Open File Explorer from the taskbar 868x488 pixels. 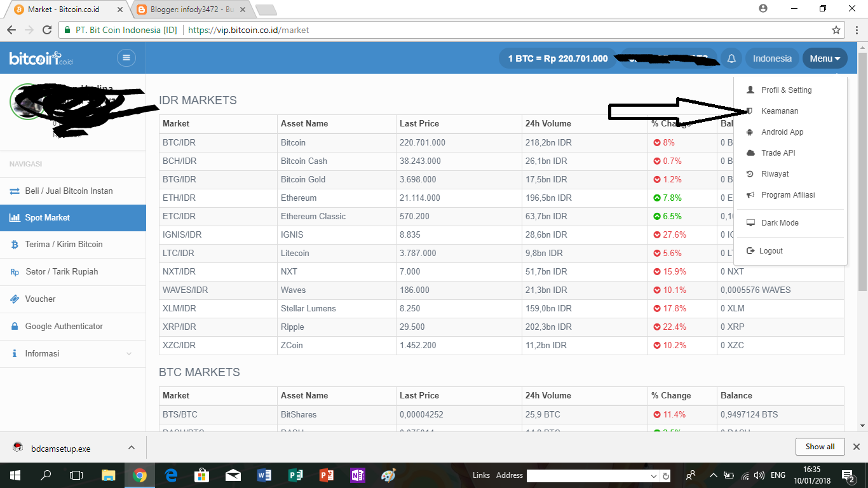pos(109,475)
